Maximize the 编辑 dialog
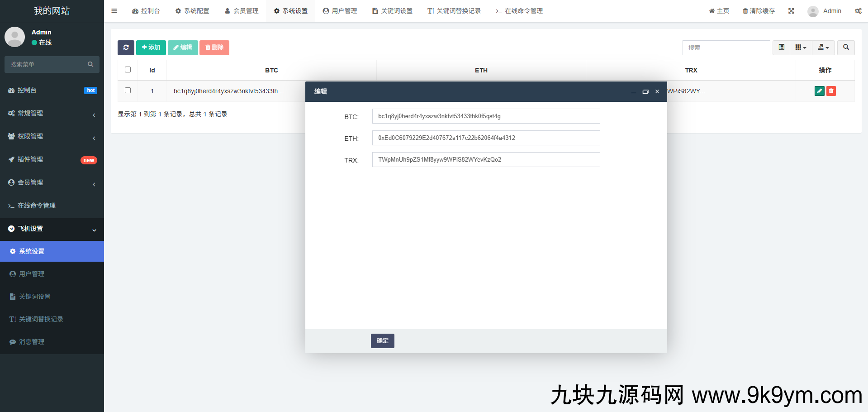Image resolution: width=868 pixels, height=412 pixels. pos(645,92)
